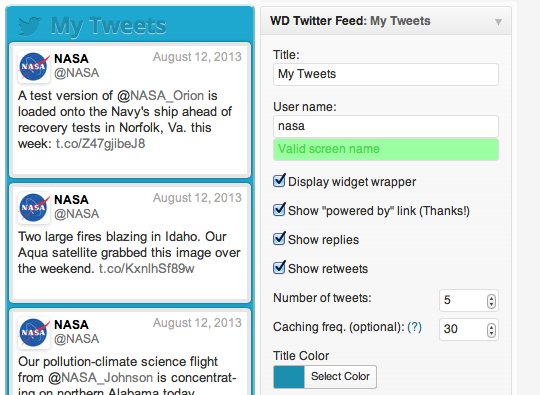The width and height of the screenshot is (540, 395).
Task: Uncheck Display widget wrapper
Action: pos(279,180)
